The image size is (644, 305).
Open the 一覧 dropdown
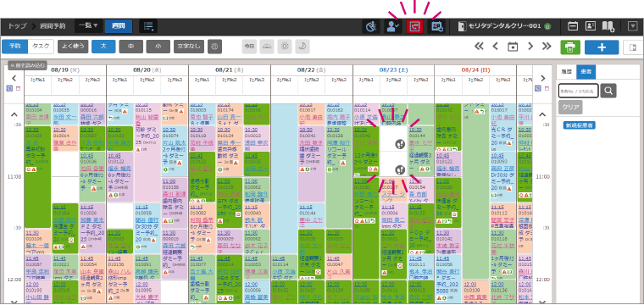(88, 26)
